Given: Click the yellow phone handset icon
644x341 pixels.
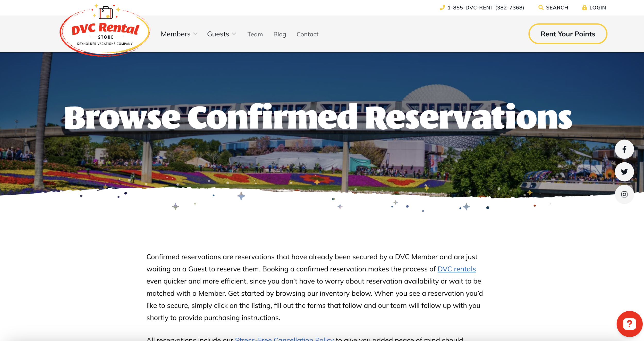Looking at the screenshot, I should tap(442, 8).
